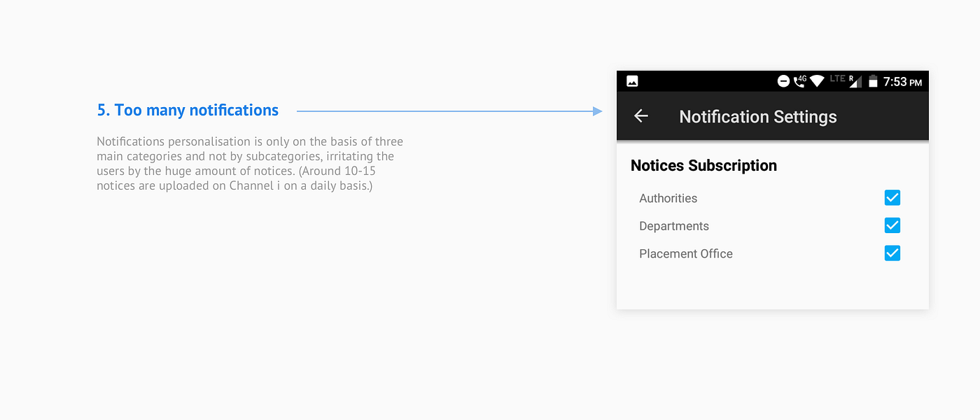The image size is (980, 420).
Task: Click the Notices Subscription section header
Action: [x=703, y=165]
